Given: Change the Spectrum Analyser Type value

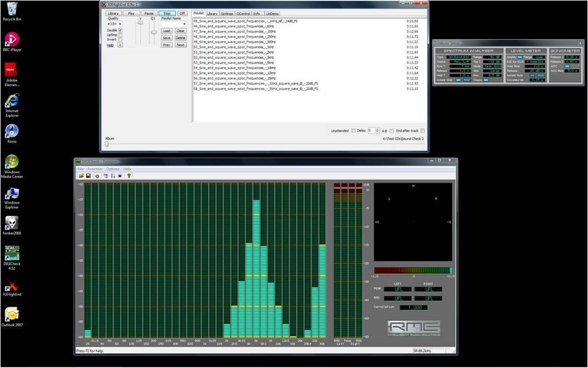Looking at the screenshot, I should pos(459,57).
